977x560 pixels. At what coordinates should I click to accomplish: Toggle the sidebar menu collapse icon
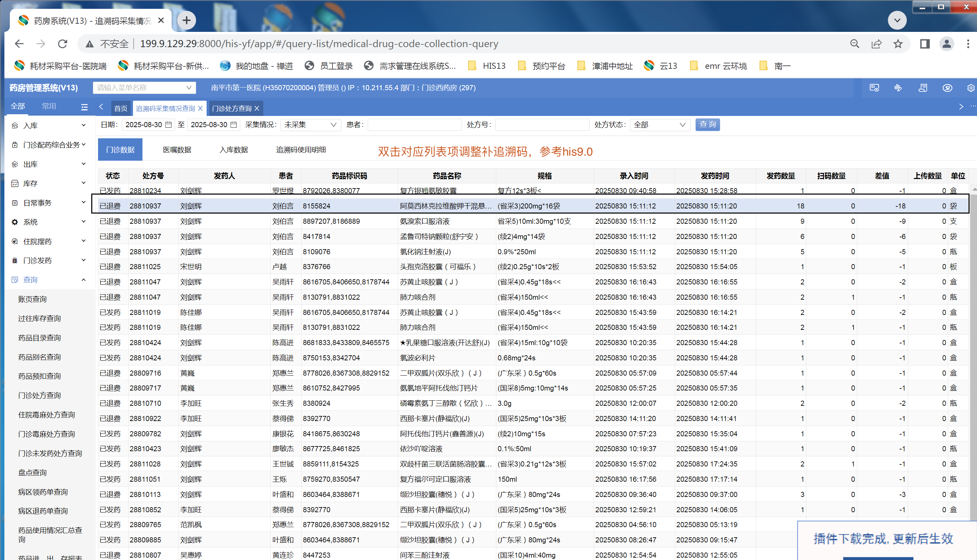(x=84, y=107)
